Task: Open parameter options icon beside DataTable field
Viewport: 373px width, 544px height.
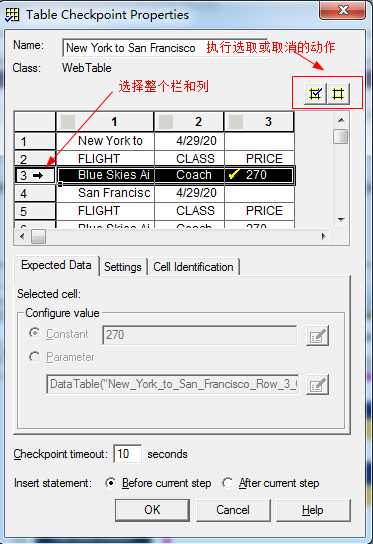Action: coord(317,384)
